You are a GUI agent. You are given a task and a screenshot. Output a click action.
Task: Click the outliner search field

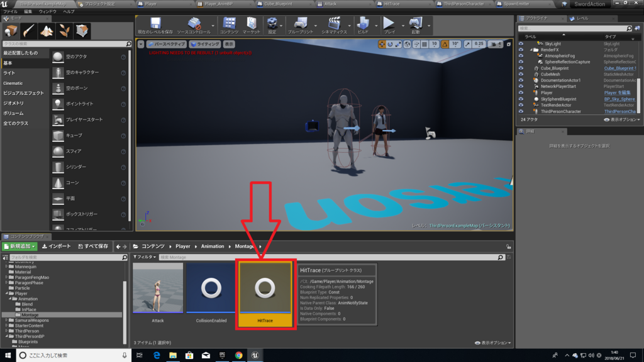[574, 28]
